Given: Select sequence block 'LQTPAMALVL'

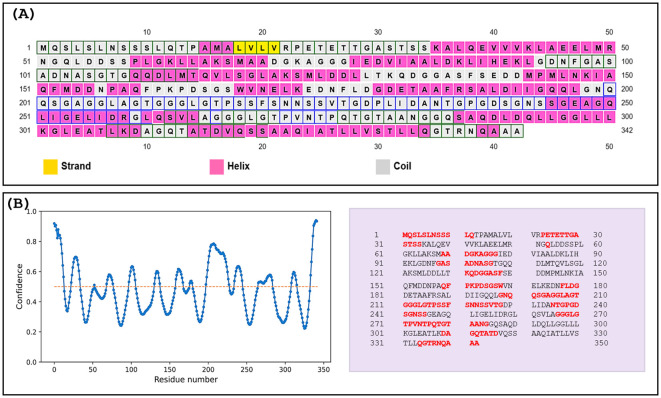Looking at the screenshot, I should click(488, 235).
